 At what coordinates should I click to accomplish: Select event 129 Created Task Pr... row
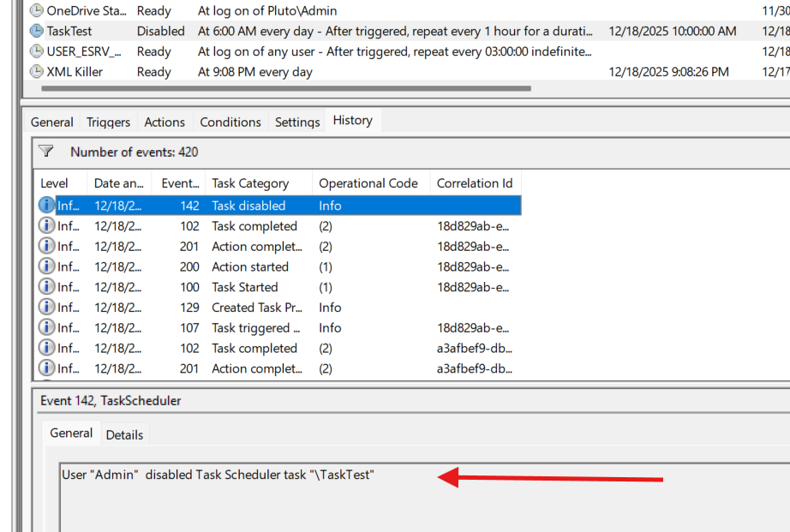(x=279, y=307)
